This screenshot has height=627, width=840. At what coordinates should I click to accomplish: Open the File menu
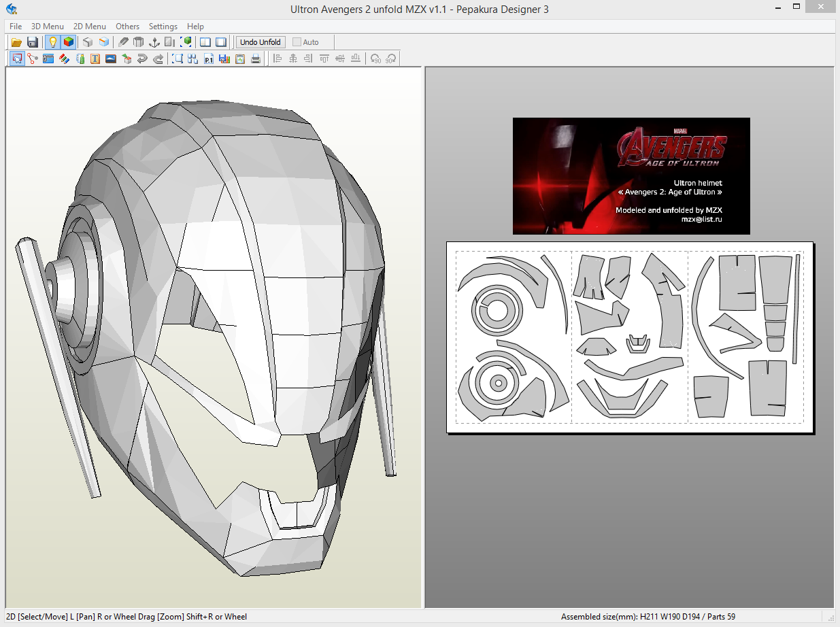(x=16, y=27)
